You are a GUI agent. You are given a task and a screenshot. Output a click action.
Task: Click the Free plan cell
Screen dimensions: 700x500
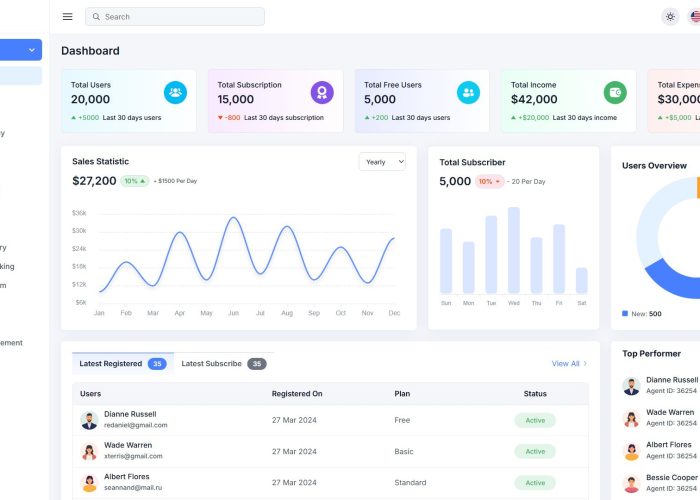402,420
